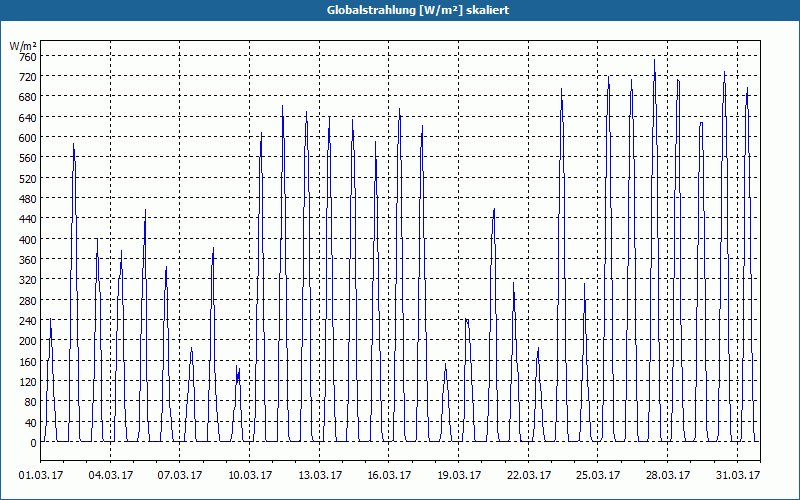Click the 440 y-axis value
This screenshot has height=500, width=800.
[28, 219]
